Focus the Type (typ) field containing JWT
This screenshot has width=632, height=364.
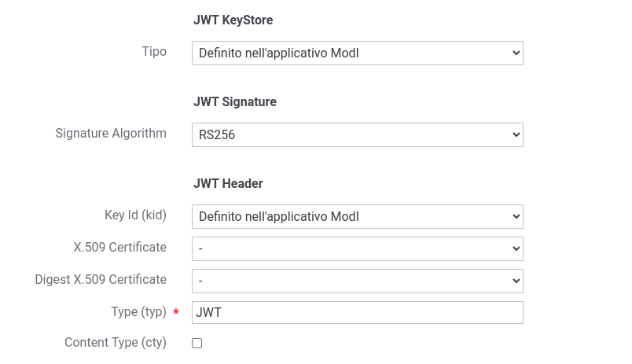click(357, 312)
